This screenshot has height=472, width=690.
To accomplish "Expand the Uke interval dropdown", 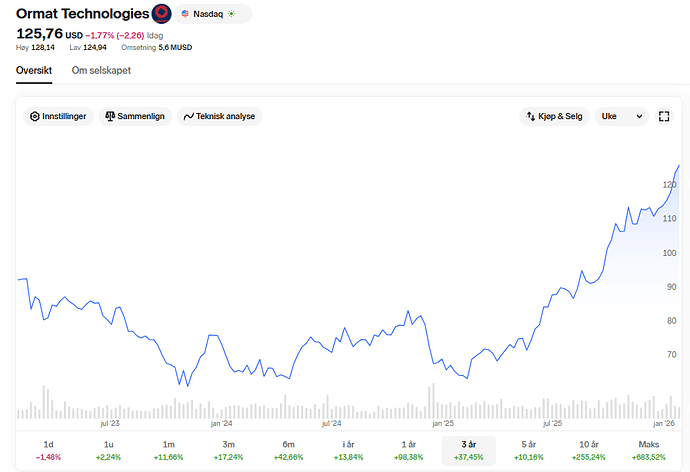I will (x=621, y=117).
